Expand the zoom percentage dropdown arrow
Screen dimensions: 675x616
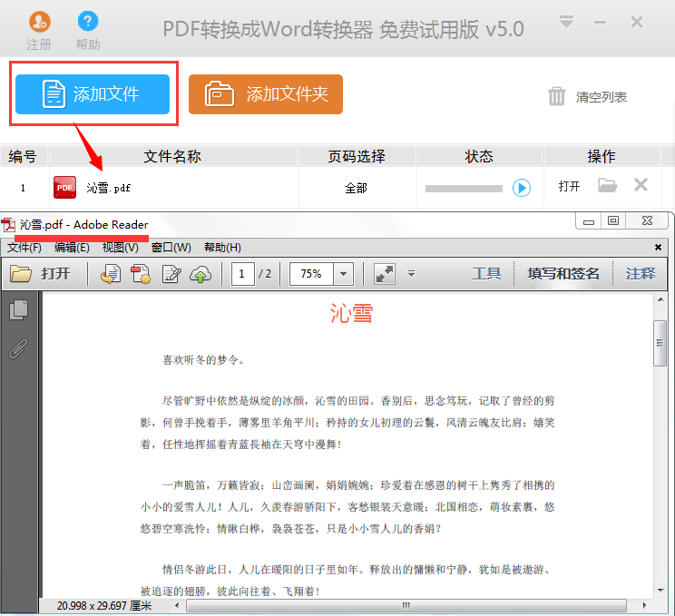pos(344,274)
